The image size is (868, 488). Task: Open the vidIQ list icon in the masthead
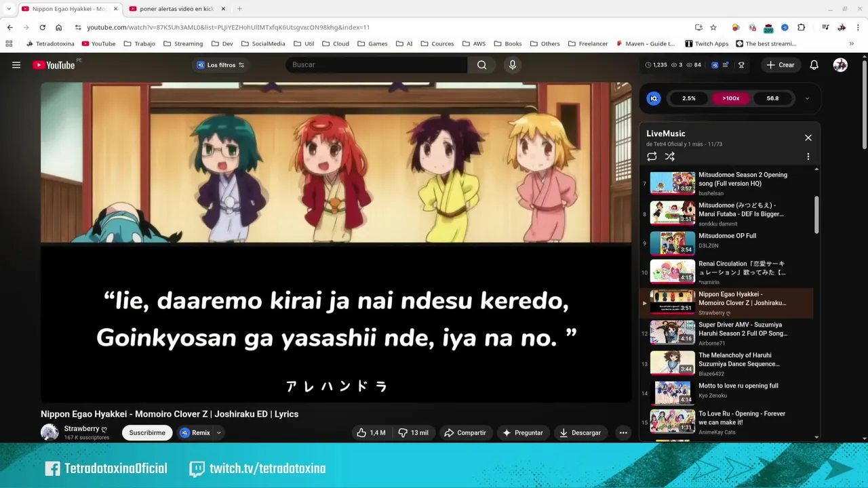[x=726, y=65]
